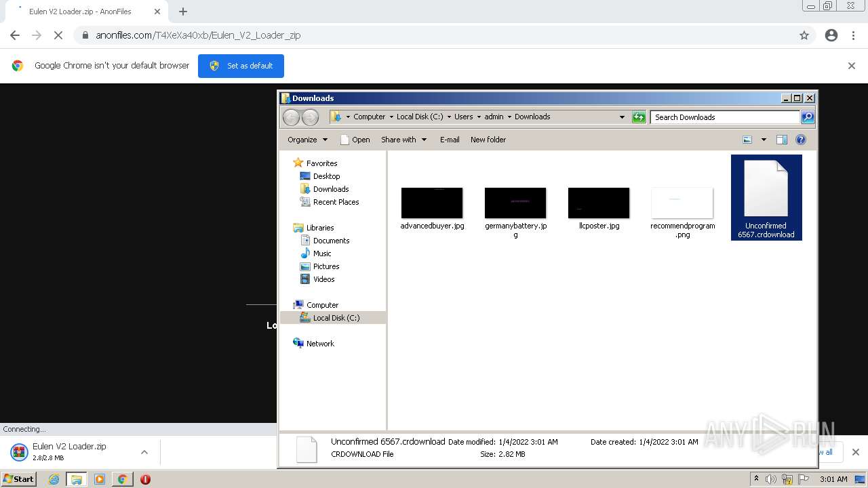Open address path history dropdown
Screen dimensions: 868x488
coord(622,117)
